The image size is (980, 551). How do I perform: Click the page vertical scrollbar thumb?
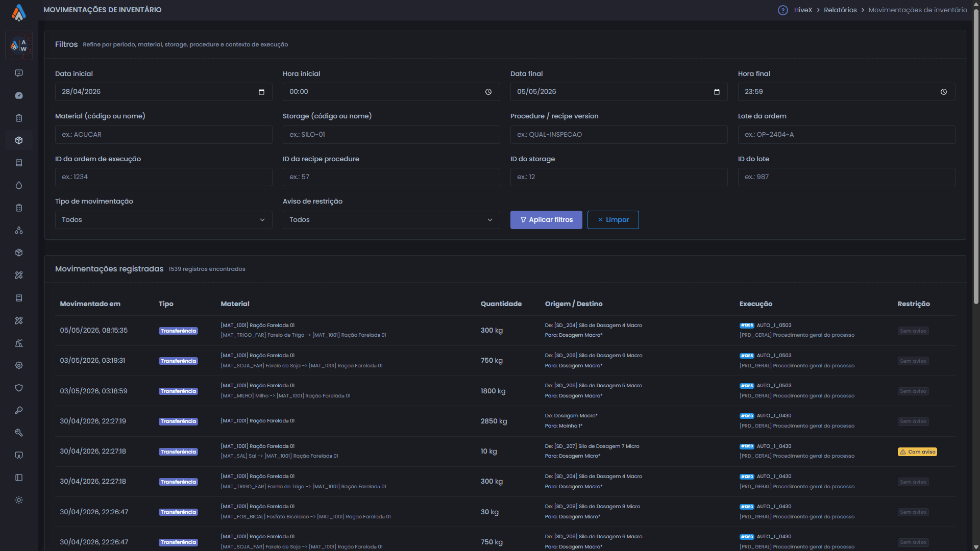(976, 156)
